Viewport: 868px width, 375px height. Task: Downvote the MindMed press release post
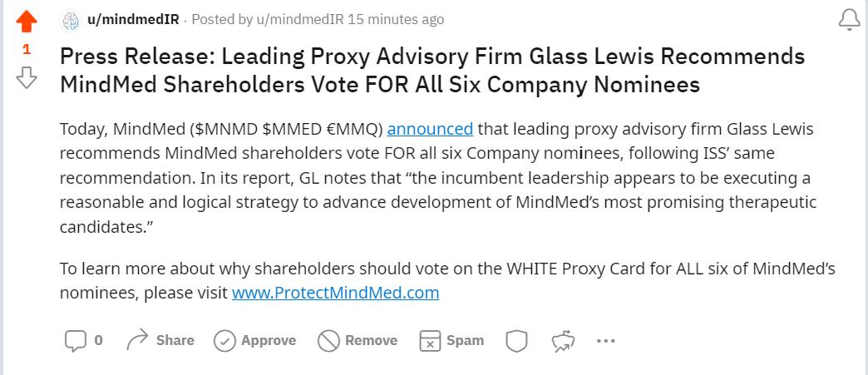[27, 77]
